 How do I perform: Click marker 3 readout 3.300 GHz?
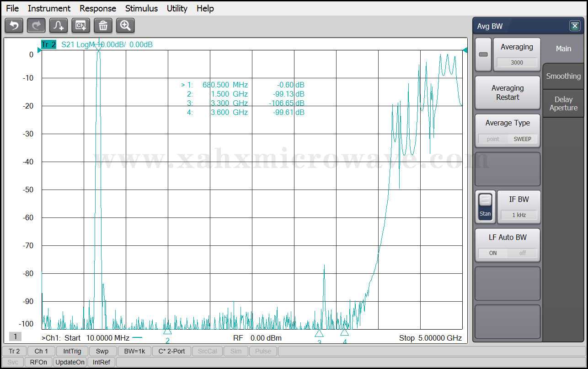(x=230, y=103)
